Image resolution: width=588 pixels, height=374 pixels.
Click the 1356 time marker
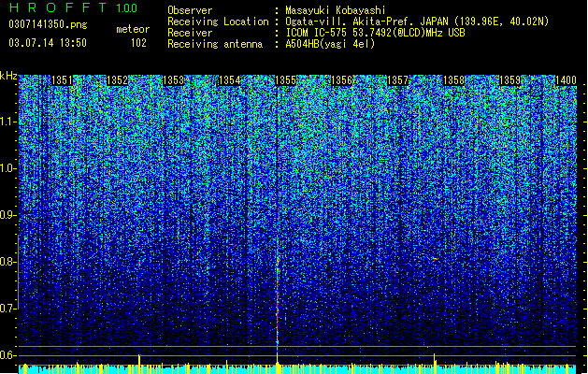(x=342, y=80)
